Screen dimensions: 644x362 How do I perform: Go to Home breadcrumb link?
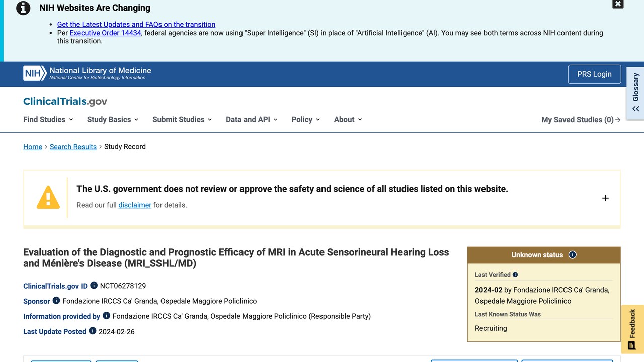[x=33, y=147]
